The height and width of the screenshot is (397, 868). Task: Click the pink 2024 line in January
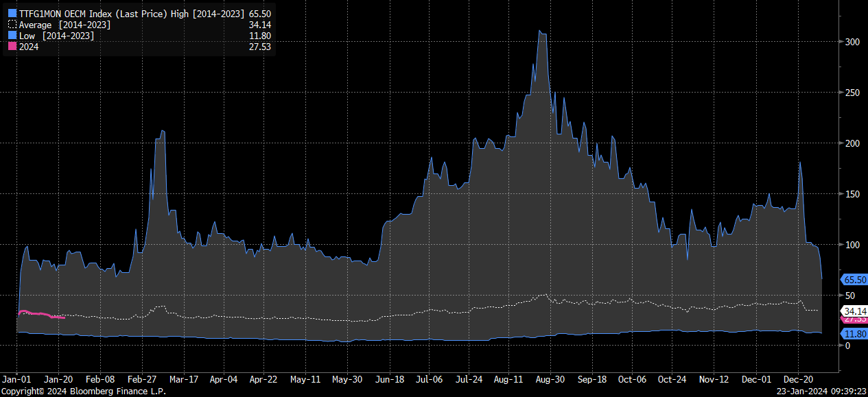coord(41,315)
